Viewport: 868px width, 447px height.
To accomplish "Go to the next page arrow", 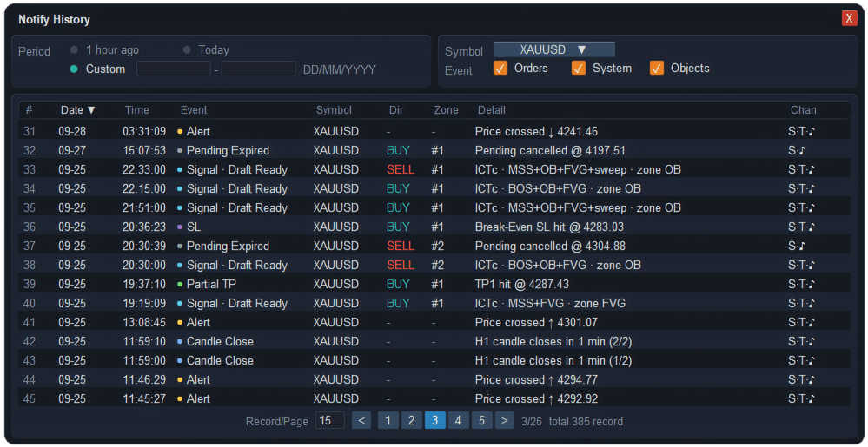I will click(504, 420).
